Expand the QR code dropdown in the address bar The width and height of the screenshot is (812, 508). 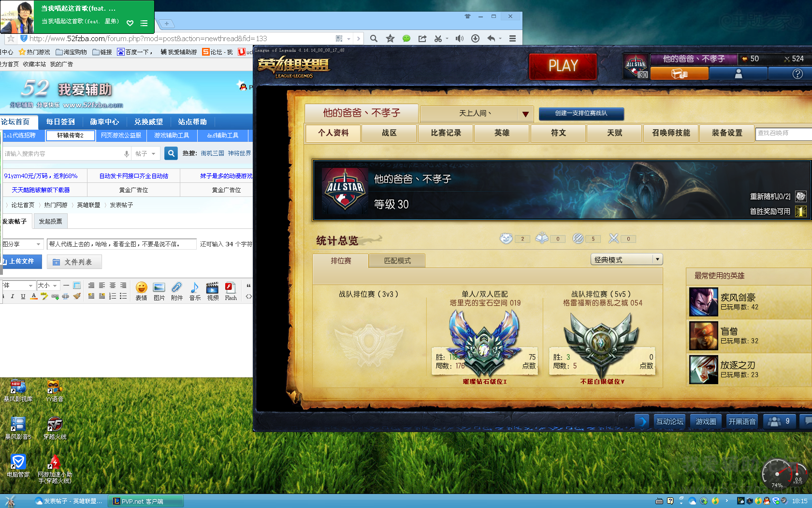coord(348,38)
